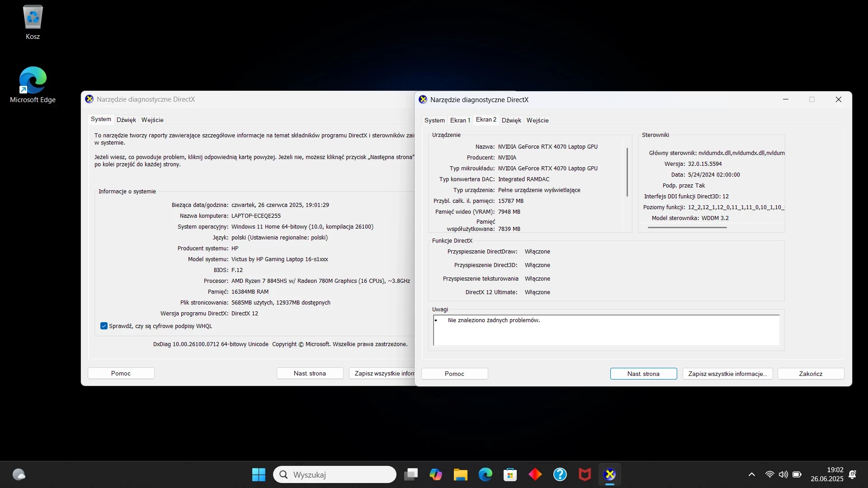Open File Explorer from taskbar
This screenshot has width=868, height=488.
460,474
